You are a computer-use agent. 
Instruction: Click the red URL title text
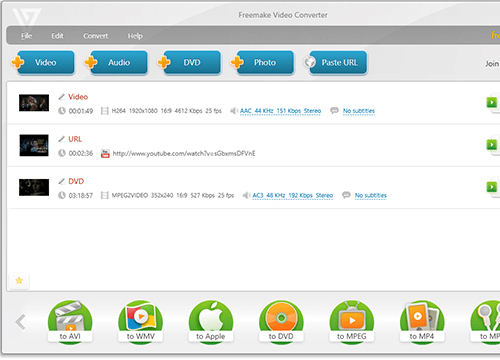(x=75, y=139)
